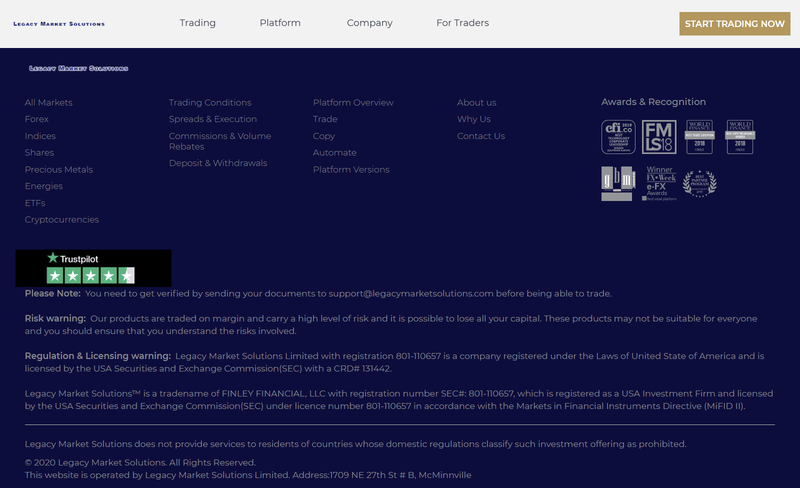Open the Trading menu
The width and height of the screenshot is (800, 488).
[197, 23]
